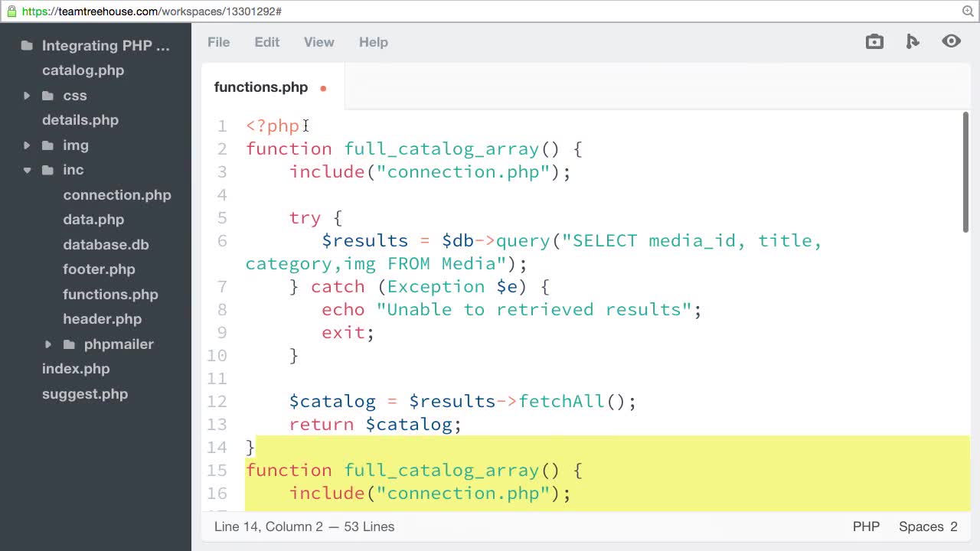The width and height of the screenshot is (980, 551).
Task: Click the editor vertical scrollbar
Action: (x=965, y=172)
